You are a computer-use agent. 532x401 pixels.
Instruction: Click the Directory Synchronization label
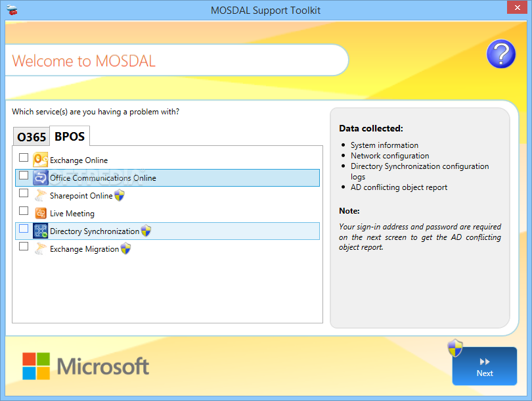point(95,231)
